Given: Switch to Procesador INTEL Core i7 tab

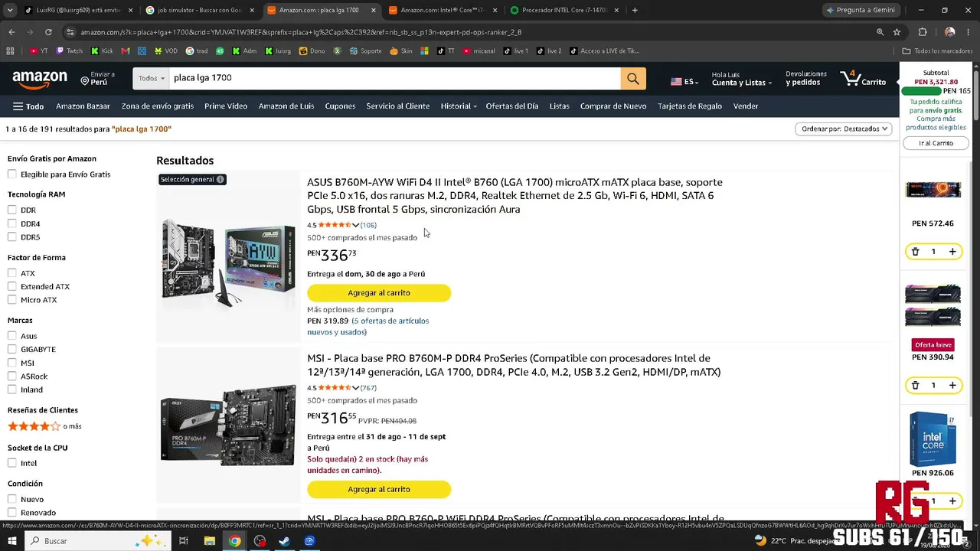Looking at the screenshot, I should tap(563, 10).
